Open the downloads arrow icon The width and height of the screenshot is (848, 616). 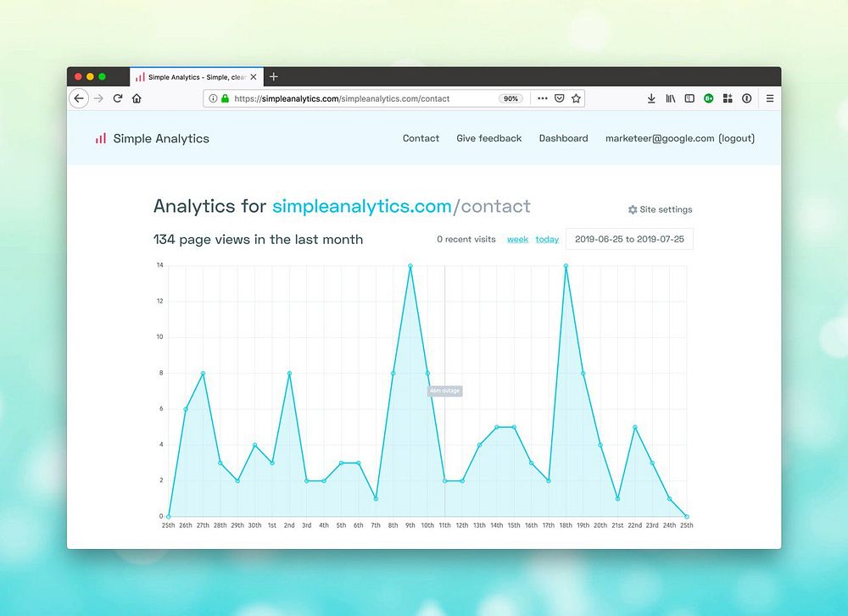[651, 98]
